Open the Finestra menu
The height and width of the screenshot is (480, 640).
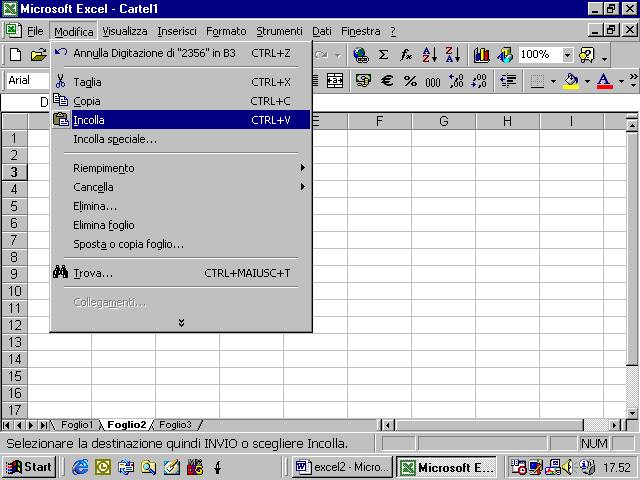point(361,31)
